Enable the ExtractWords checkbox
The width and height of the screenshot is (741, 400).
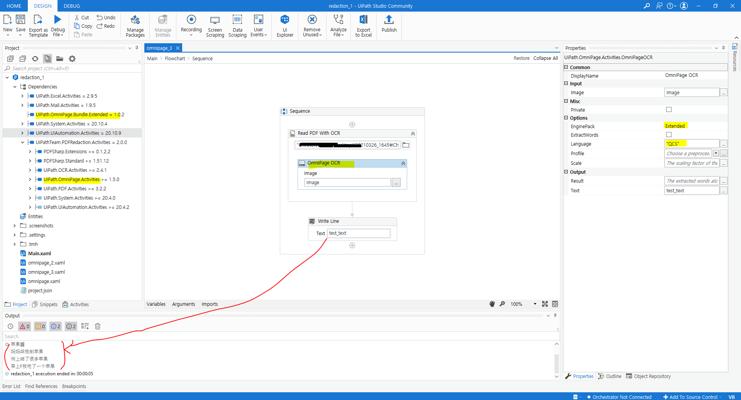point(669,135)
